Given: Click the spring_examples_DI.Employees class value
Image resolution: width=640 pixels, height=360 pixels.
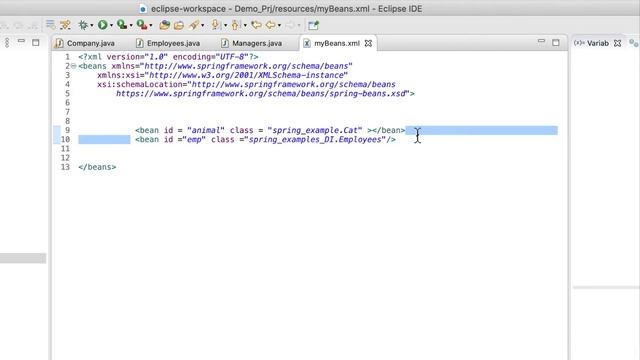Looking at the screenshot, I should [x=315, y=139].
